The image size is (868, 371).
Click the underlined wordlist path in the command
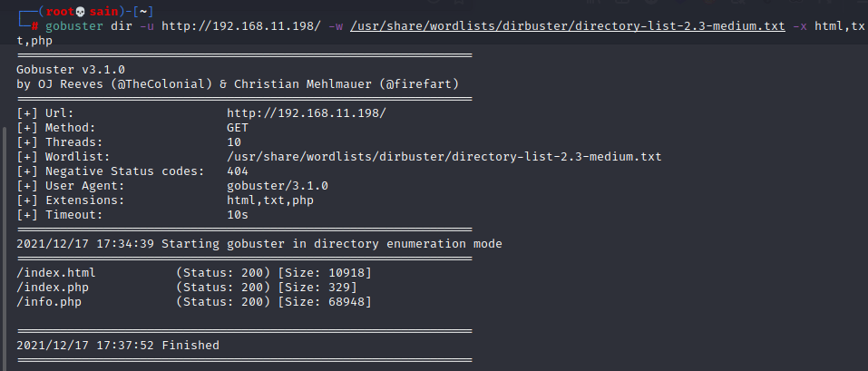tap(568, 26)
